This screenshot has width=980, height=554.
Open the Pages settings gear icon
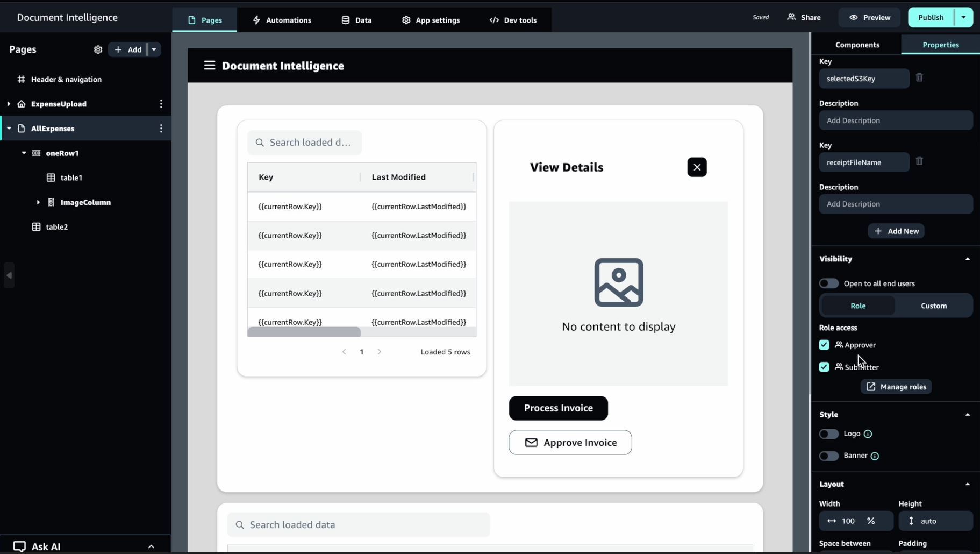click(x=98, y=49)
